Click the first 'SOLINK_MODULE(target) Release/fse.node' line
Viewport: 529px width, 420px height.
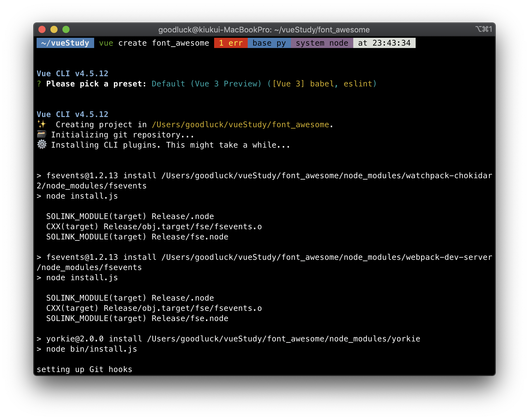(137, 237)
